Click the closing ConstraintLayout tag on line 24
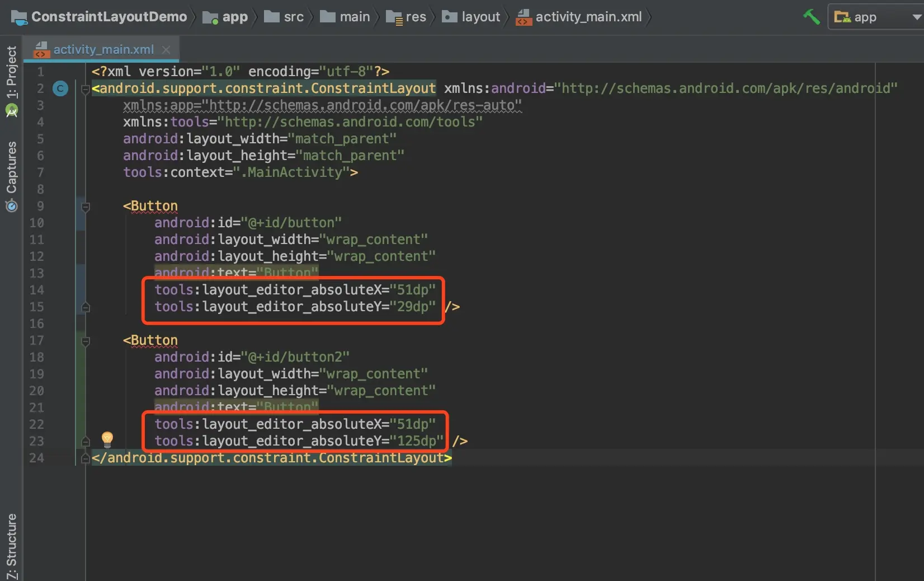 272,458
